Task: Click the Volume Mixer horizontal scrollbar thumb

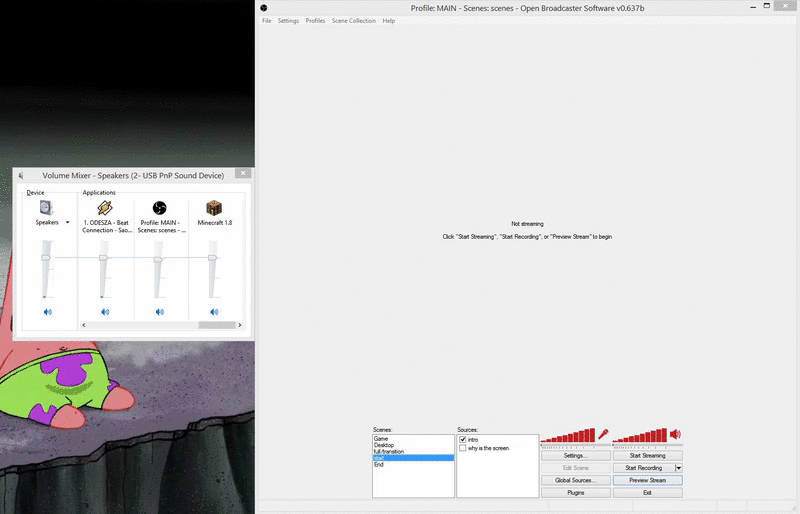Action: [x=217, y=325]
